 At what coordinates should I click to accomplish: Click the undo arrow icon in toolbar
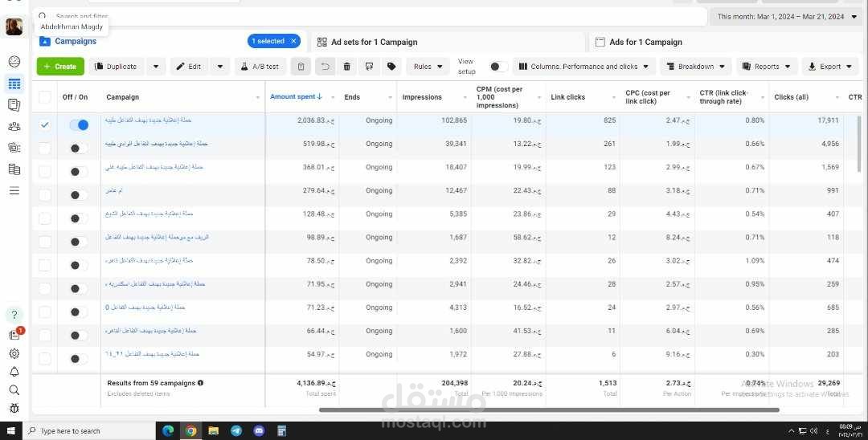point(325,67)
